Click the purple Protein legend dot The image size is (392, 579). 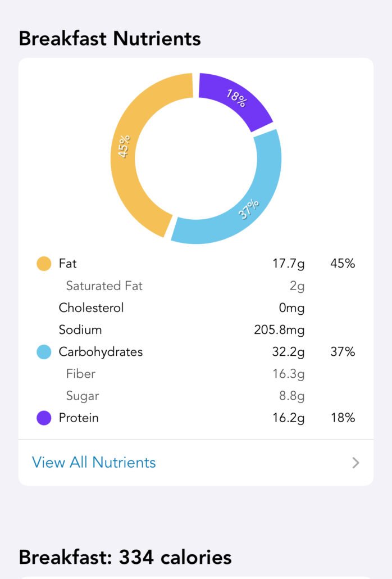43,418
